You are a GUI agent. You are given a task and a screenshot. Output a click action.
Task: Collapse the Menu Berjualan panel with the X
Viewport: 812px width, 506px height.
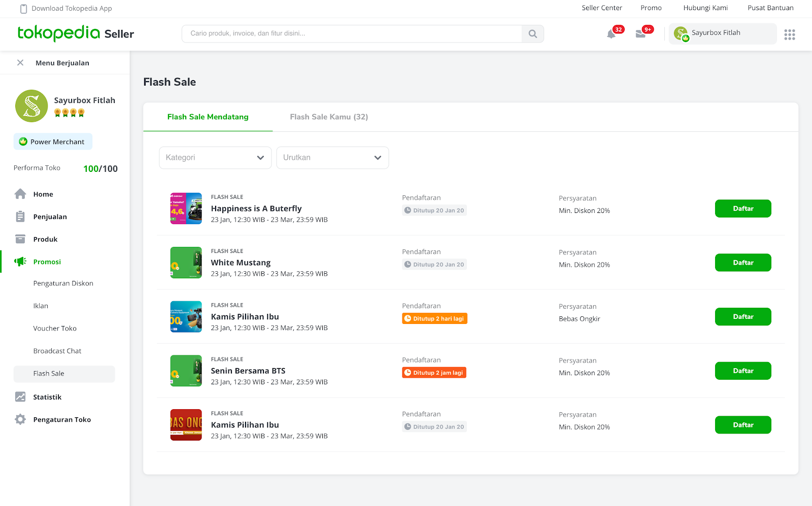tap(20, 62)
